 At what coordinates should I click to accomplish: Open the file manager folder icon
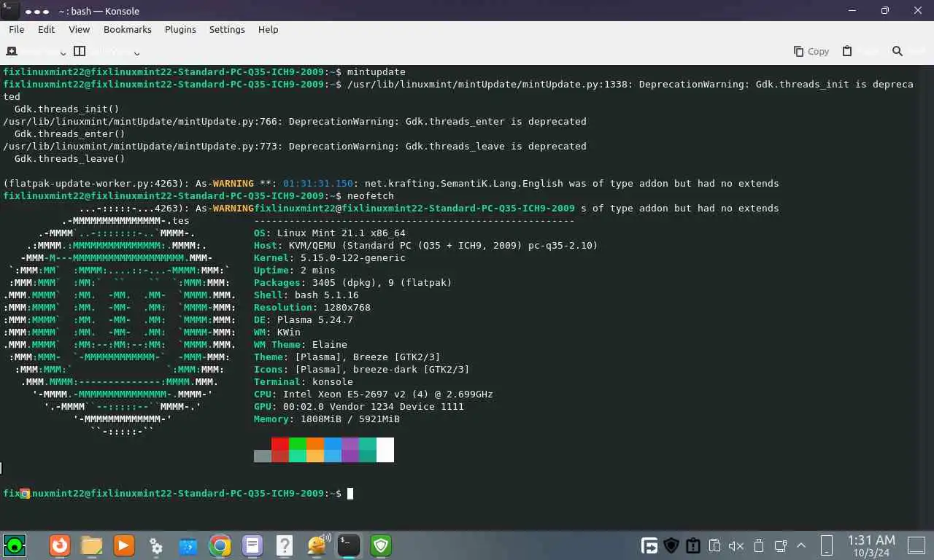[91, 545]
